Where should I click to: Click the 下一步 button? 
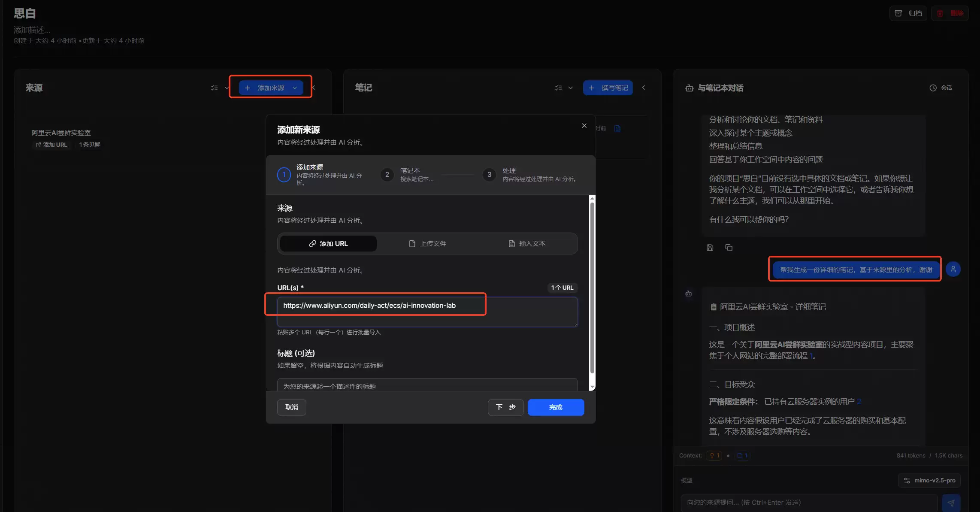(x=505, y=407)
